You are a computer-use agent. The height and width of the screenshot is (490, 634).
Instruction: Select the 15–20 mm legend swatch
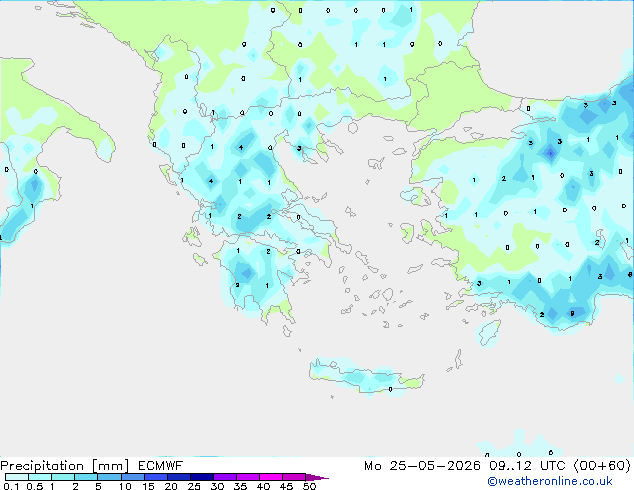click(x=155, y=477)
